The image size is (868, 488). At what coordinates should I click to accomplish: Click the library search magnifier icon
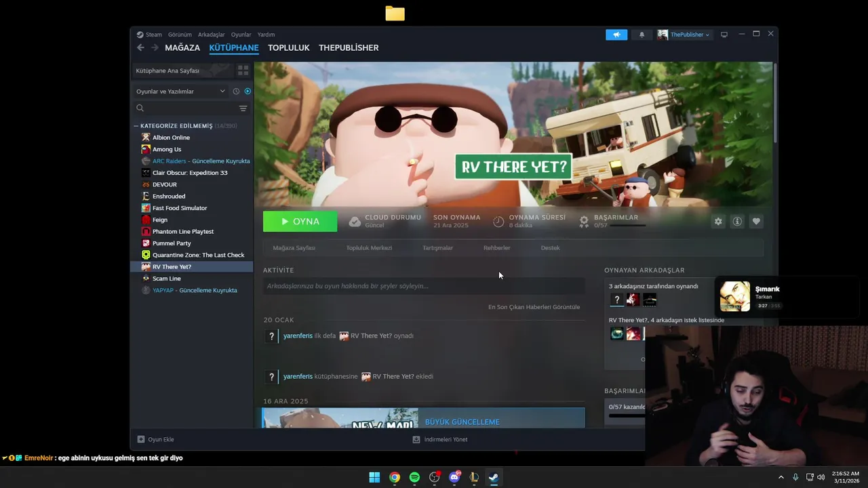(x=140, y=108)
